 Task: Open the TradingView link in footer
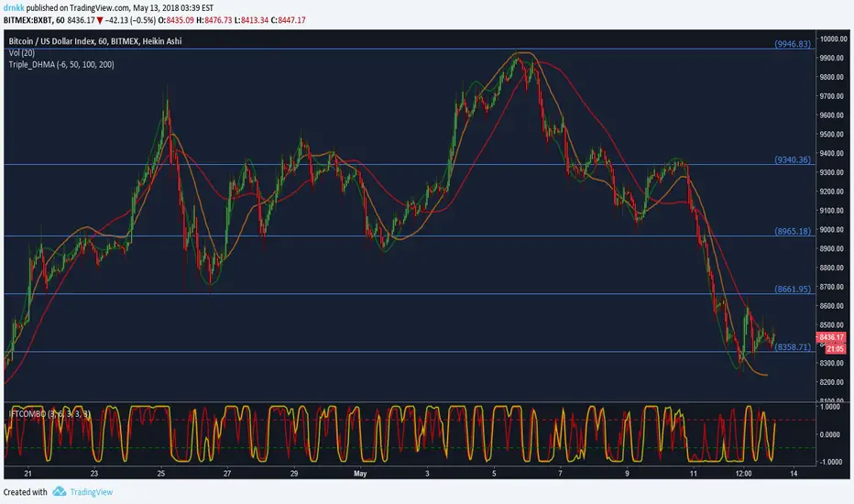pos(91,492)
